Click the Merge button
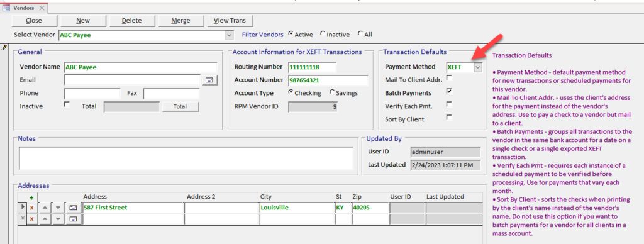The height and width of the screenshot is (244, 644). click(x=180, y=21)
